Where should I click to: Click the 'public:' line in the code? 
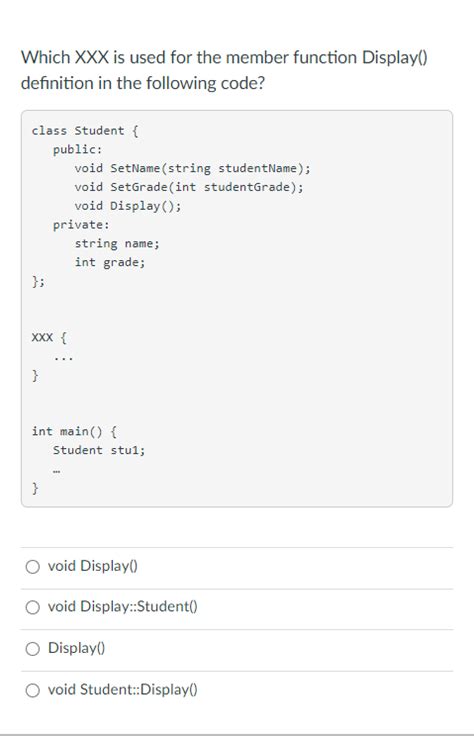coord(77,149)
